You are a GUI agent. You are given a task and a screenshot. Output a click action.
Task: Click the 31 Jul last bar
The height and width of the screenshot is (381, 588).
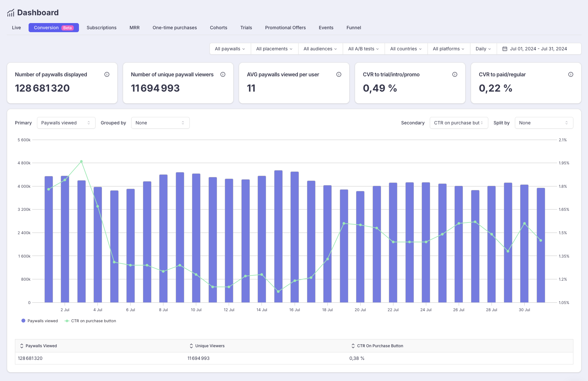pos(541,245)
